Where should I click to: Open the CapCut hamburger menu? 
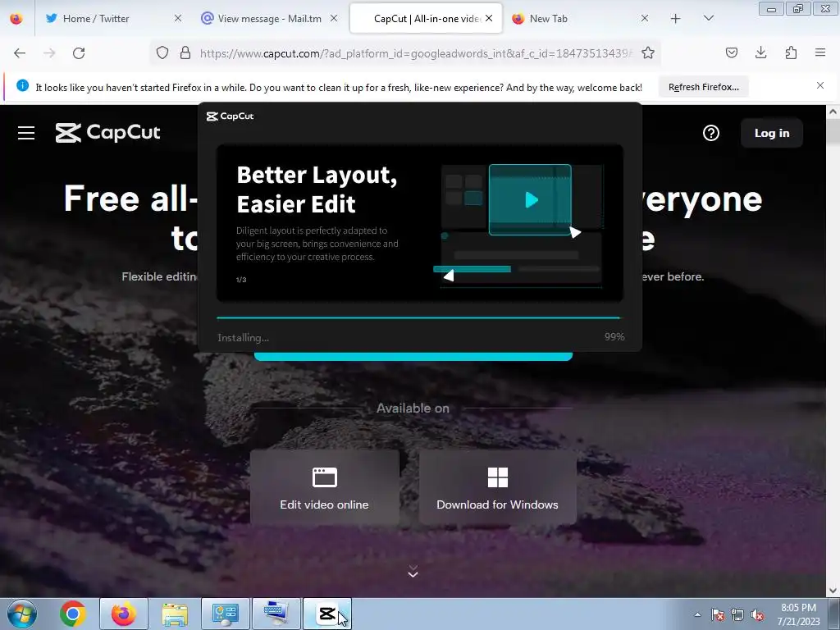point(26,133)
